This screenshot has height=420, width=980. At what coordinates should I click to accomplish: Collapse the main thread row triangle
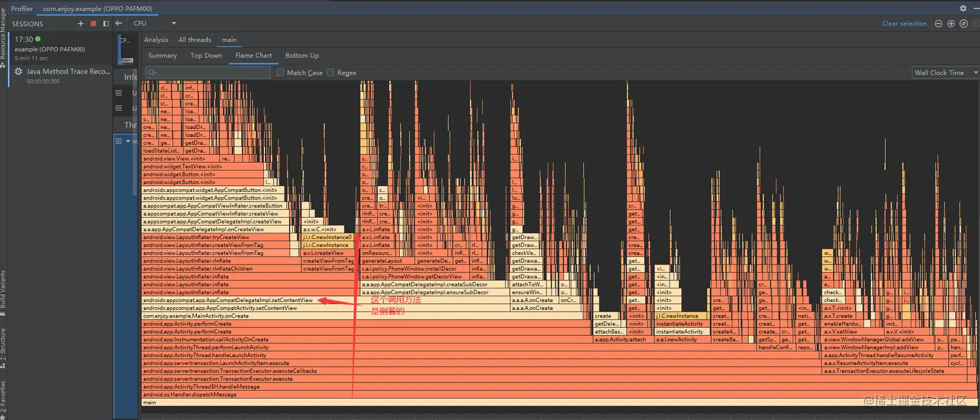(128, 141)
